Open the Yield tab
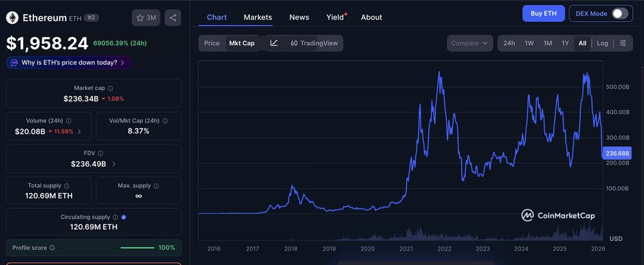 point(335,17)
